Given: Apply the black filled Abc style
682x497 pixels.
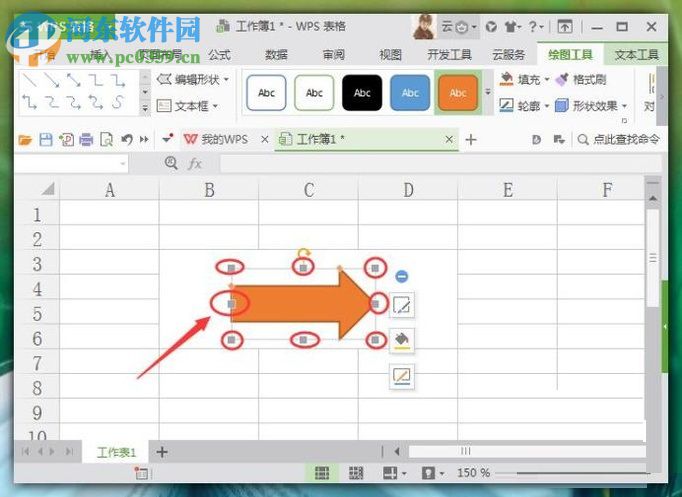Looking at the screenshot, I should (362, 93).
